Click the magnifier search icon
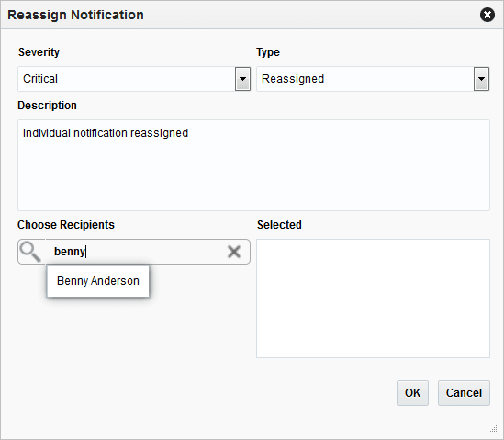This screenshot has height=440, width=504. click(30, 252)
